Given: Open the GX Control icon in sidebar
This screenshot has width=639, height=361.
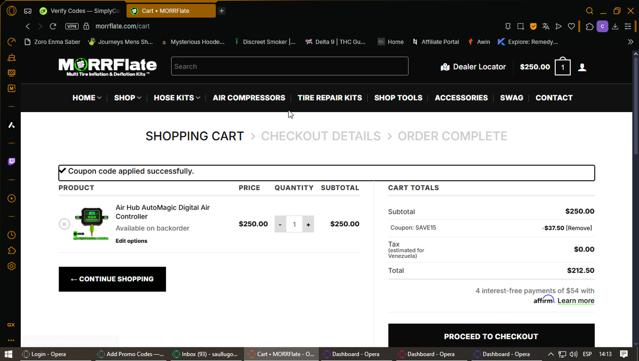Looking at the screenshot, I should 11,325.
